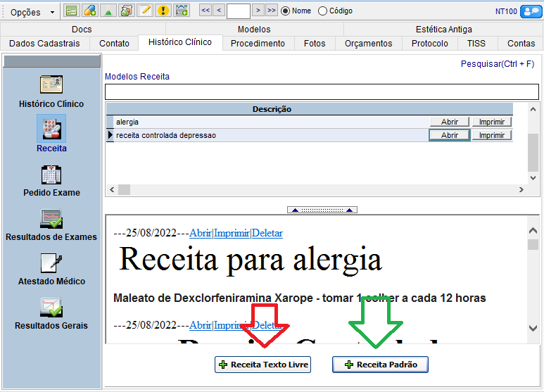The width and height of the screenshot is (544, 392).
Task: Open the Opções dropdown menu
Action: [x=32, y=12]
